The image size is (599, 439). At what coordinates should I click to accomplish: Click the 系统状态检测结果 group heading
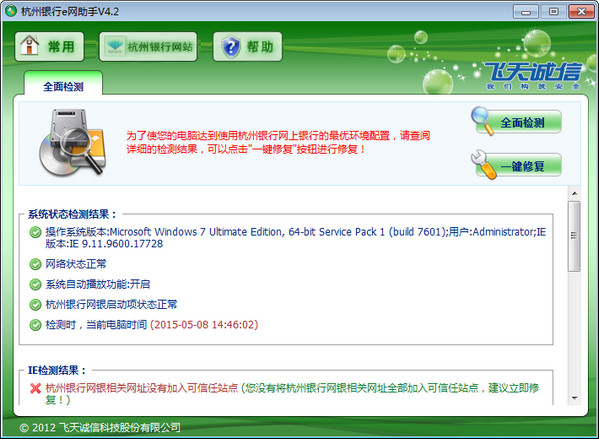tap(72, 214)
